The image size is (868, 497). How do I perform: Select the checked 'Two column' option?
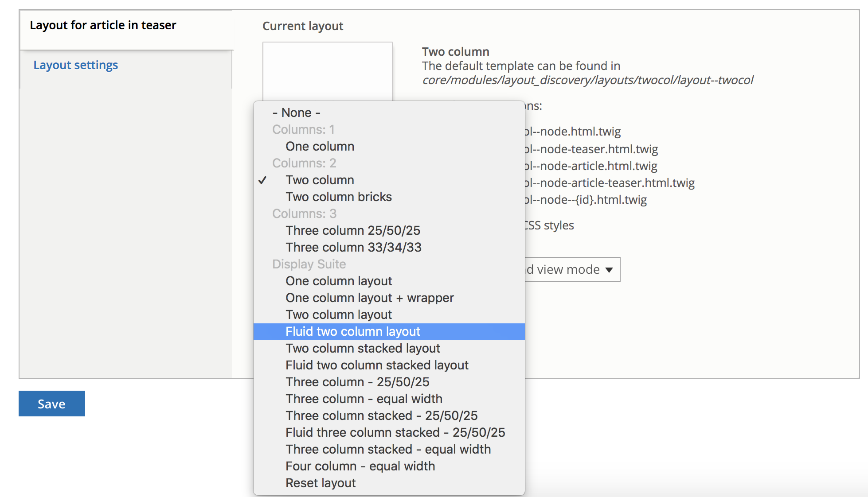[320, 180]
